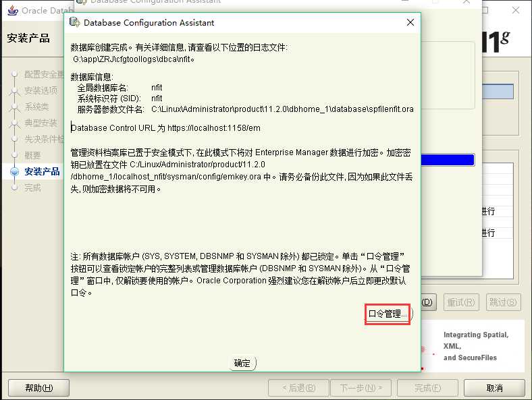Click the 跳过(S) skip button
532x400 pixels.
pyautogui.click(x=503, y=302)
